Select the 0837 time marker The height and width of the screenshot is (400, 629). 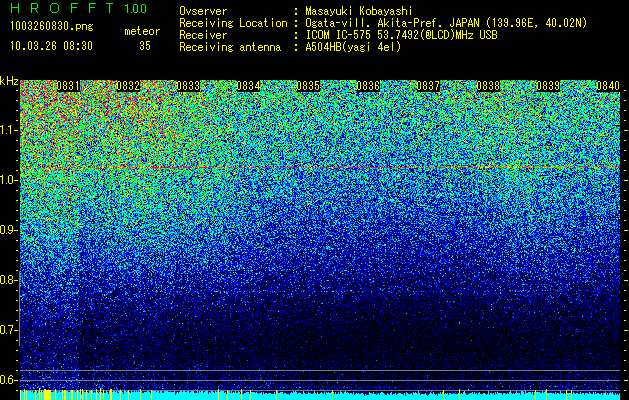428,86
